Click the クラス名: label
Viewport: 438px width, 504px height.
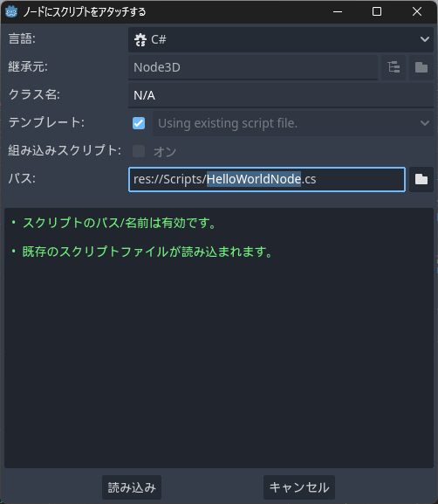tap(34, 95)
